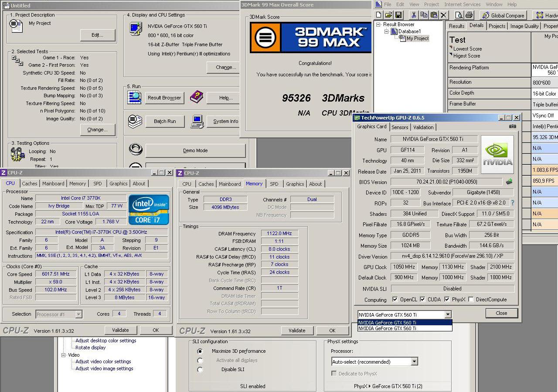Click Help book icon in 3DMark Run section
Image resolution: width=558 pixels, height=392 pixels.
[x=197, y=97]
